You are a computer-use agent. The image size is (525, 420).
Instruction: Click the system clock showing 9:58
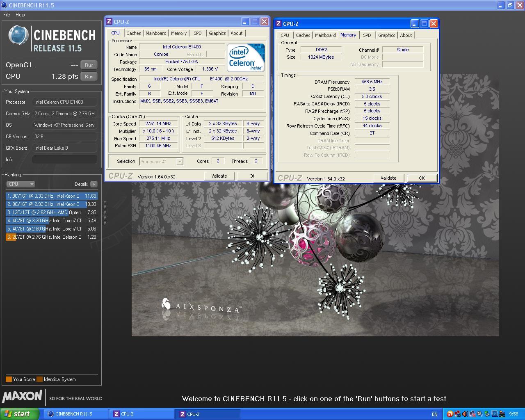[514, 414]
